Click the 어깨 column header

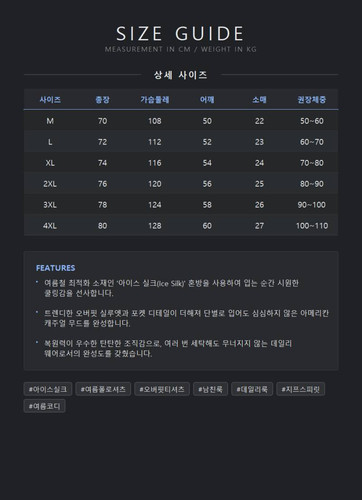(x=207, y=99)
